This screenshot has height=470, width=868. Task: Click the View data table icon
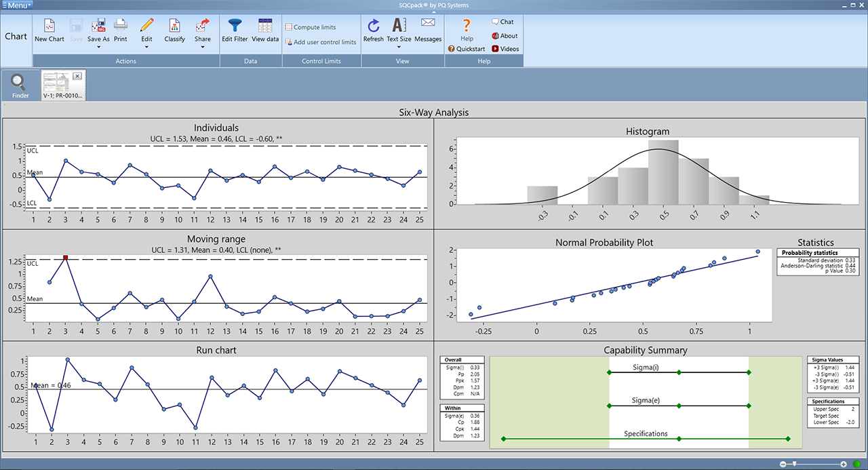click(x=265, y=26)
